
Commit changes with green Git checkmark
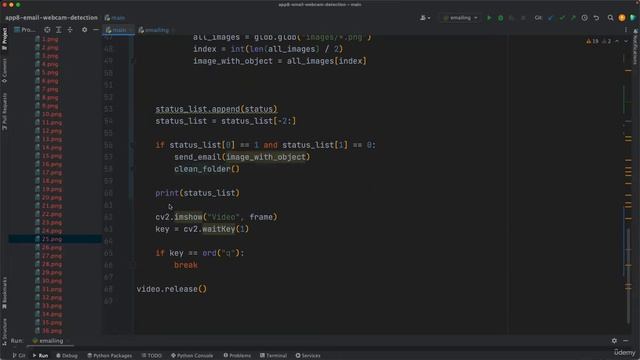coord(562,18)
